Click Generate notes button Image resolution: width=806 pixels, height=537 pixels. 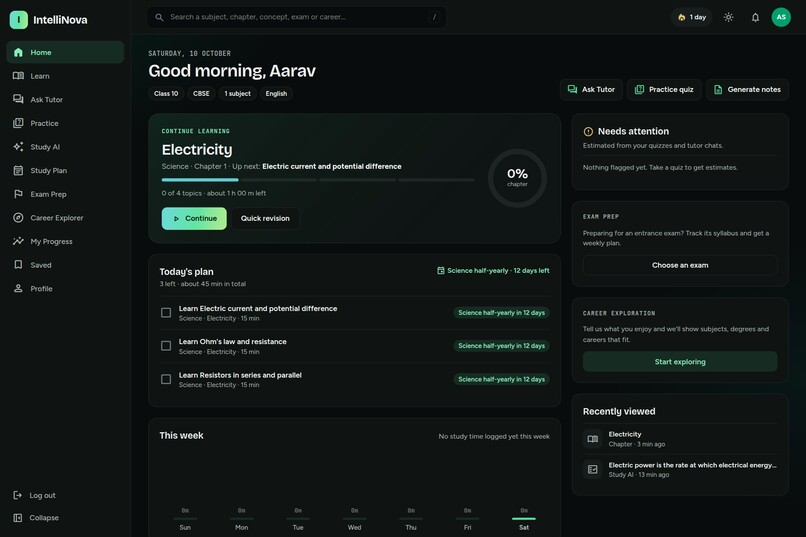click(x=747, y=89)
